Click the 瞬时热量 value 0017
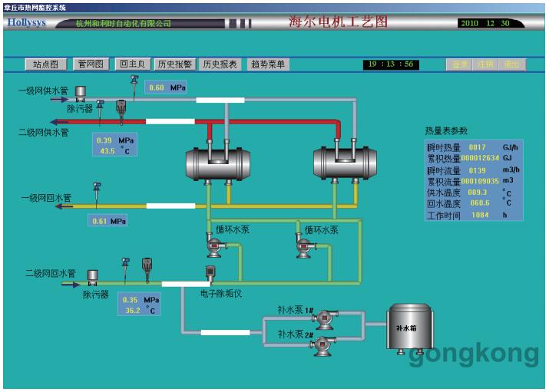The width and height of the screenshot is (549, 392). (x=477, y=147)
